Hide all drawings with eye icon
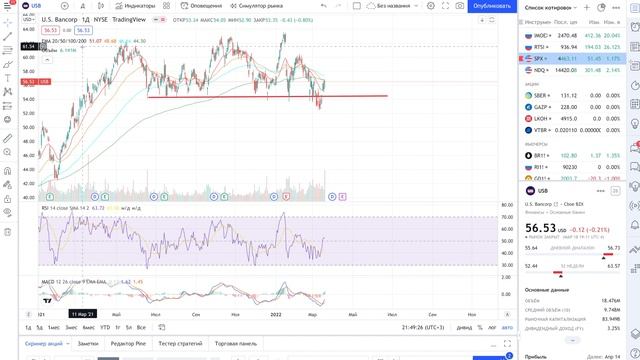The image size is (640, 360). coord(7,212)
